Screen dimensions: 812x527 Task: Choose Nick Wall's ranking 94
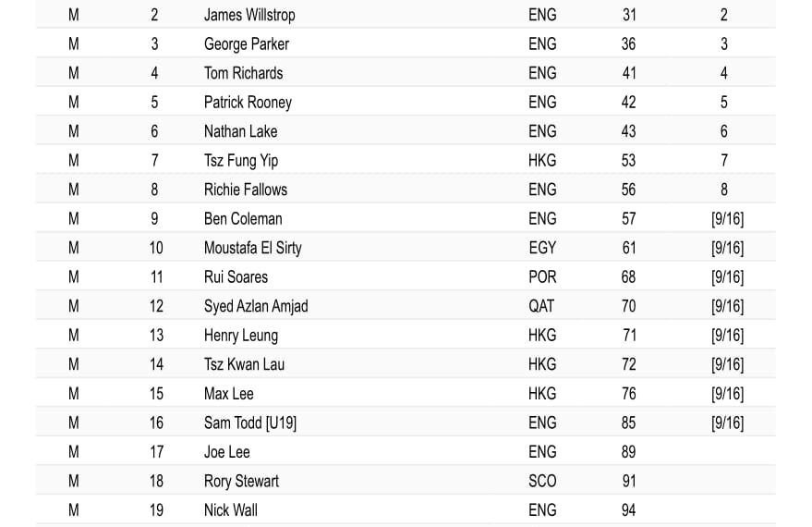click(x=628, y=510)
